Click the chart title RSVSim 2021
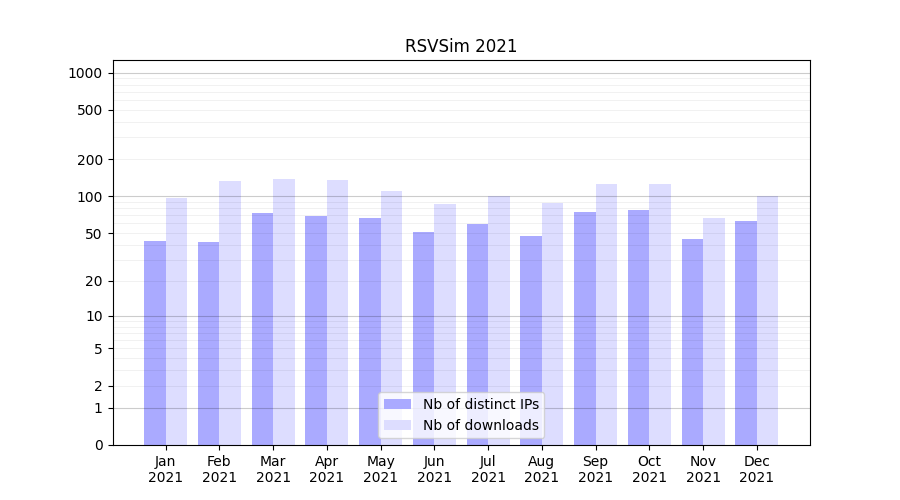This screenshot has width=900, height=500. (461, 46)
